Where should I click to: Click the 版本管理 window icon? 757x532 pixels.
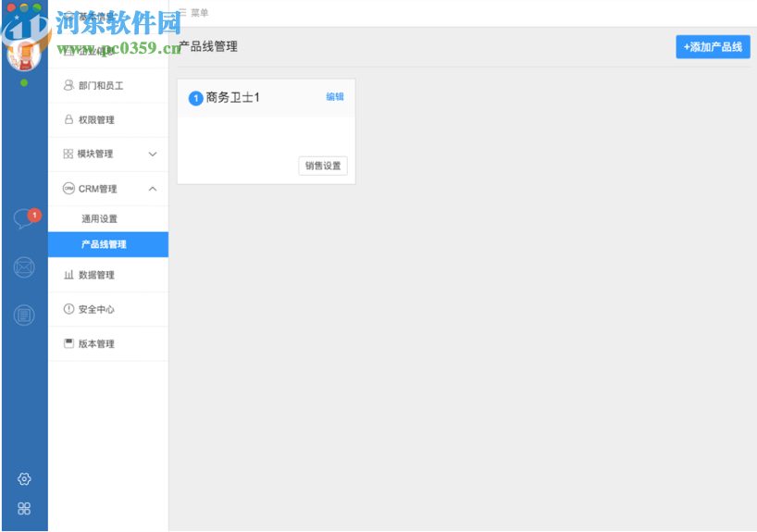pyautogui.click(x=68, y=343)
